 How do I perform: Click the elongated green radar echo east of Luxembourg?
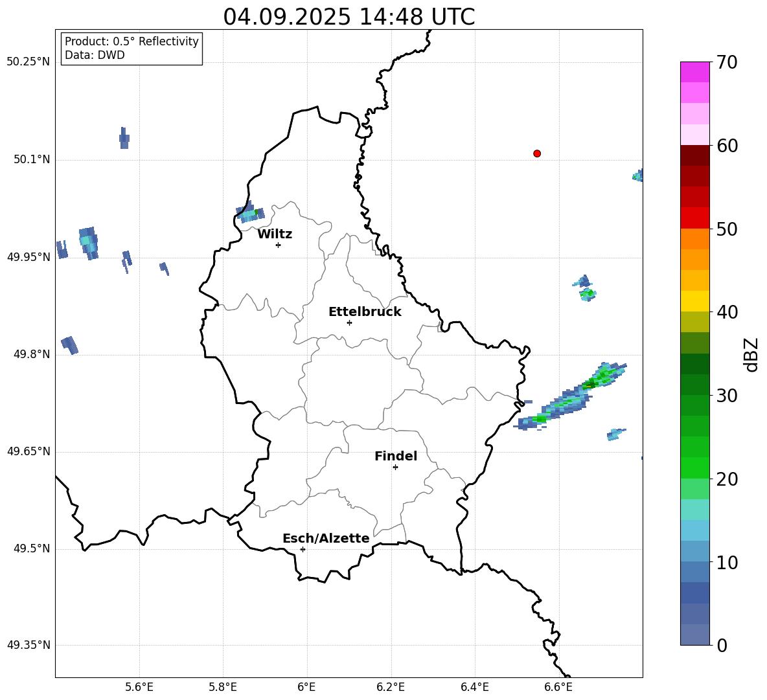coord(570,396)
